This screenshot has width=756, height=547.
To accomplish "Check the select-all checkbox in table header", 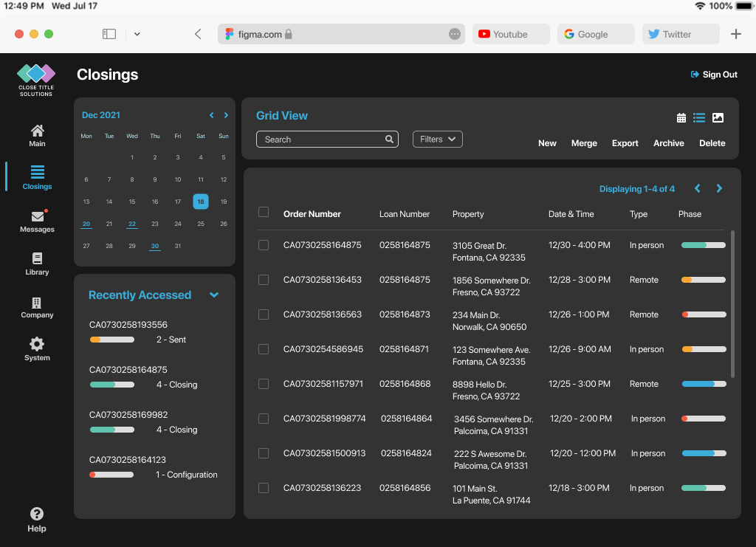I will (x=264, y=213).
